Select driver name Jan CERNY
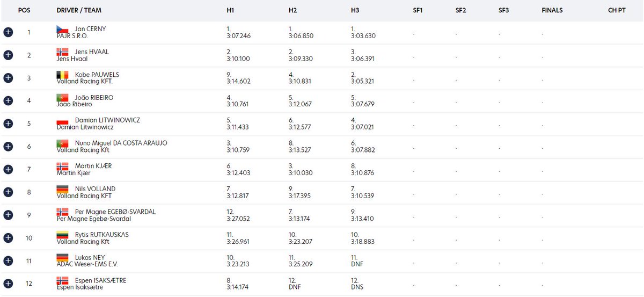 (91, 29)
